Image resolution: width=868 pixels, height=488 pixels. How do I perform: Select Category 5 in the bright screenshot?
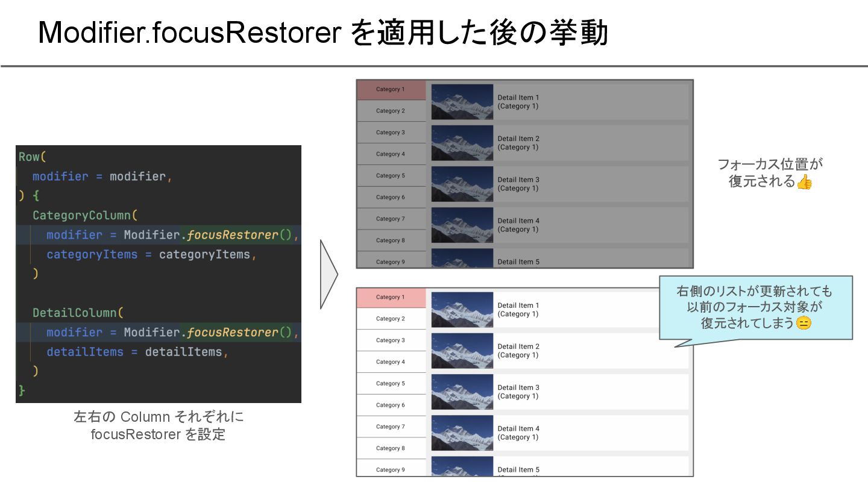coord(391,384)
